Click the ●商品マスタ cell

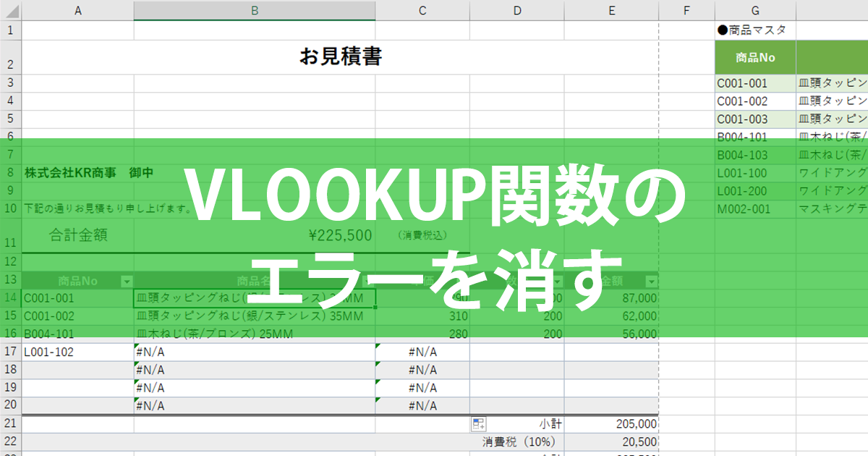pyautogui.click(x=755, y=30)
